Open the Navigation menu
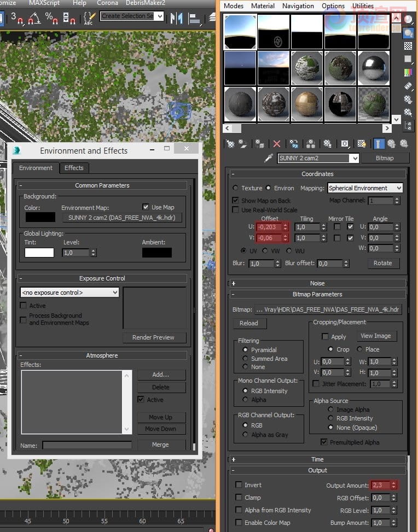 pyautogui.click(x=298, y=6)
